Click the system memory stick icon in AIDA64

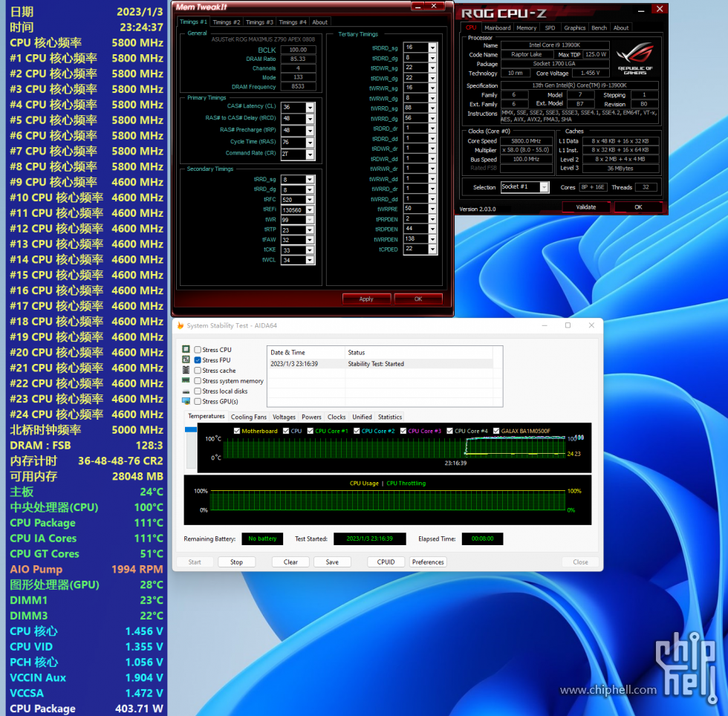click(x=186, y=380)
